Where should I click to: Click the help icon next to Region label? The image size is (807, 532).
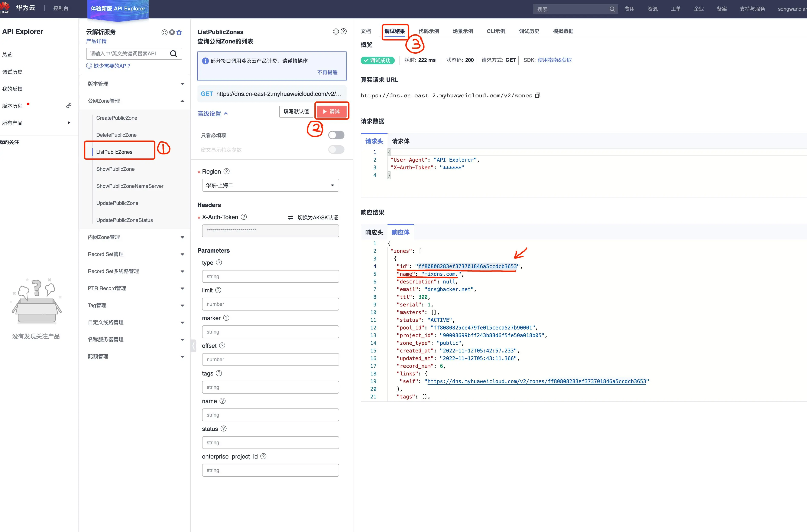click(226, 171)
